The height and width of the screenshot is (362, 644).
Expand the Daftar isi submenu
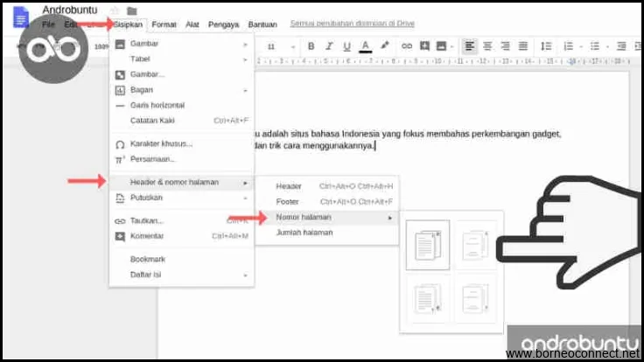181,275
